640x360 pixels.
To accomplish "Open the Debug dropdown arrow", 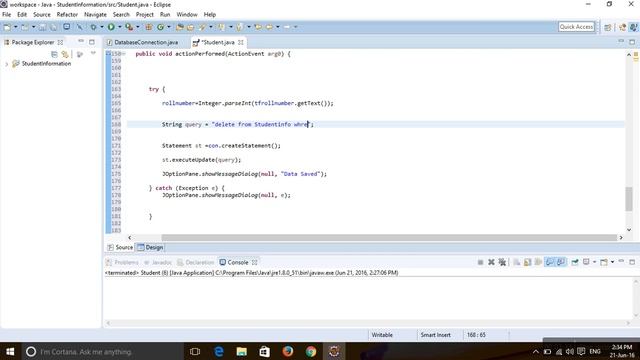I will click(102, 27).
